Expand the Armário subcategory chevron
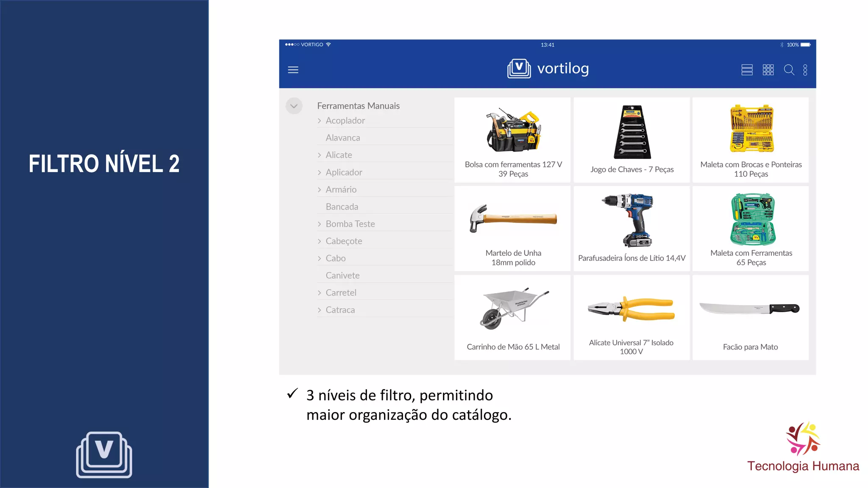 click(x=319, y=190)
